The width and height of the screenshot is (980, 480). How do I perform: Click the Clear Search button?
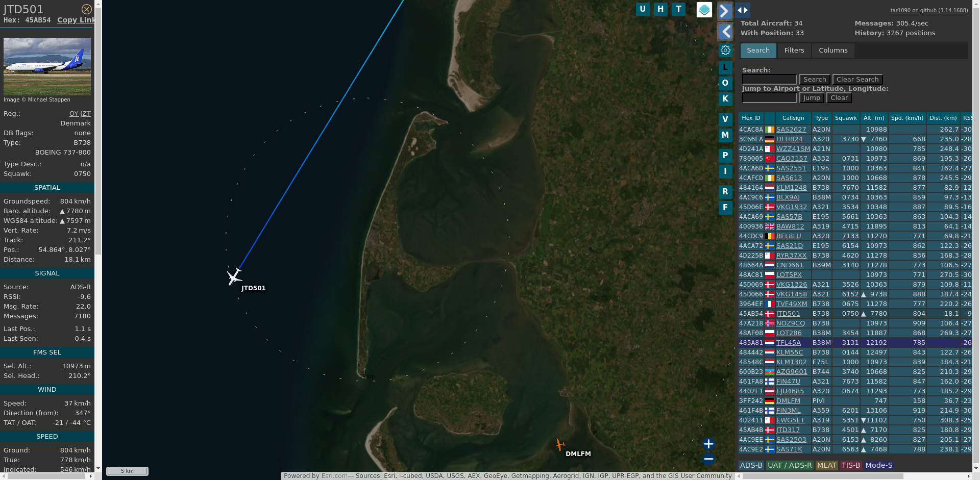point(857,80)
